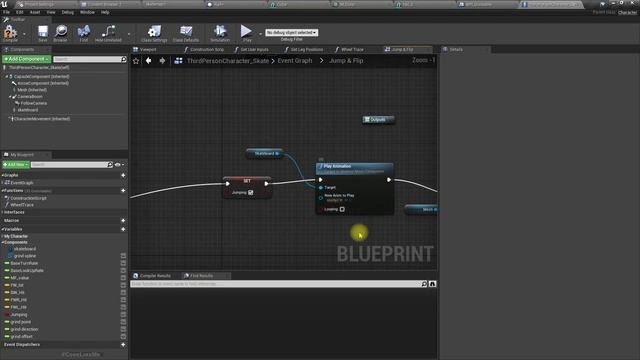
Task: Click the Find Results search field
Action: pyautogui.click(x=276, y=284)
